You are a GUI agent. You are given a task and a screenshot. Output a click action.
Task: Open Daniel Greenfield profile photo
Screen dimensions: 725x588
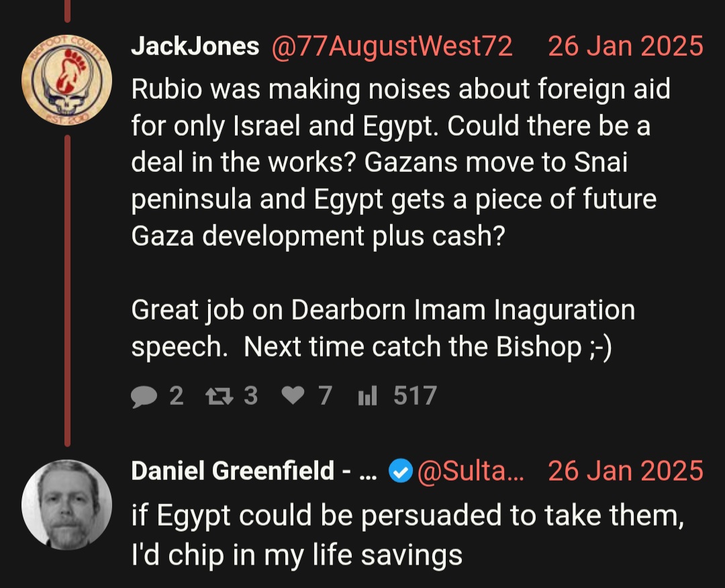click(66, 505)
